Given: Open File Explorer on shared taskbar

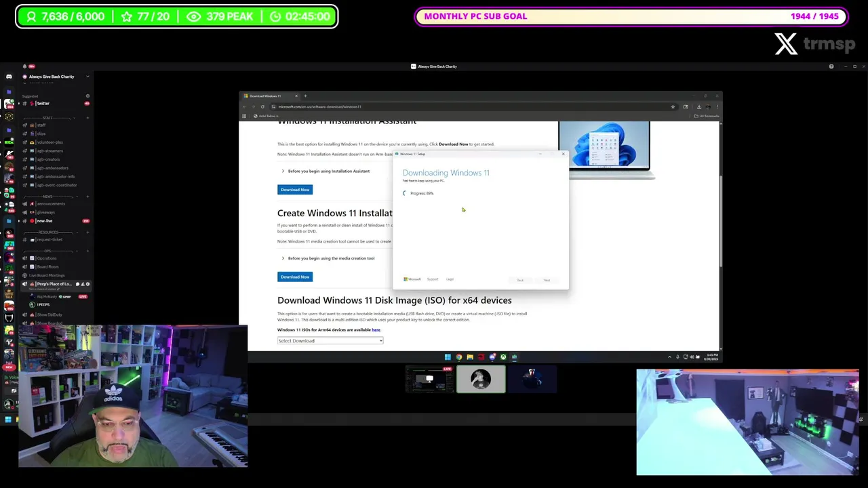Looking at the screenshot, I should tap(470, 357).
